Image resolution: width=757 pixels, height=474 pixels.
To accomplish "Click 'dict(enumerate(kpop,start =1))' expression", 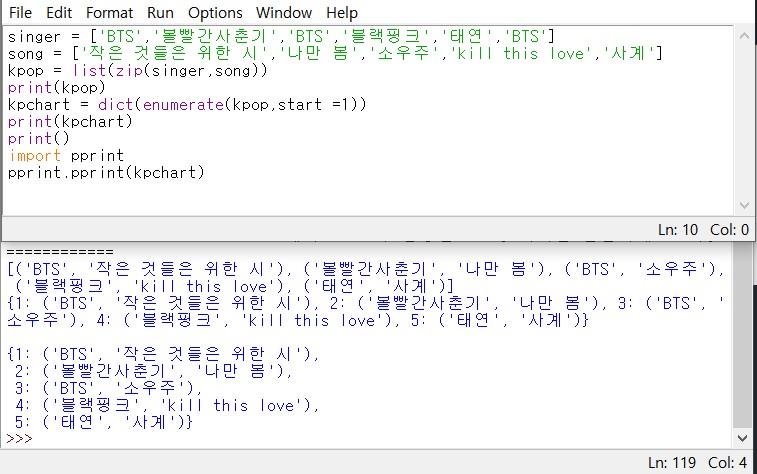I will [x=232, y=104].
